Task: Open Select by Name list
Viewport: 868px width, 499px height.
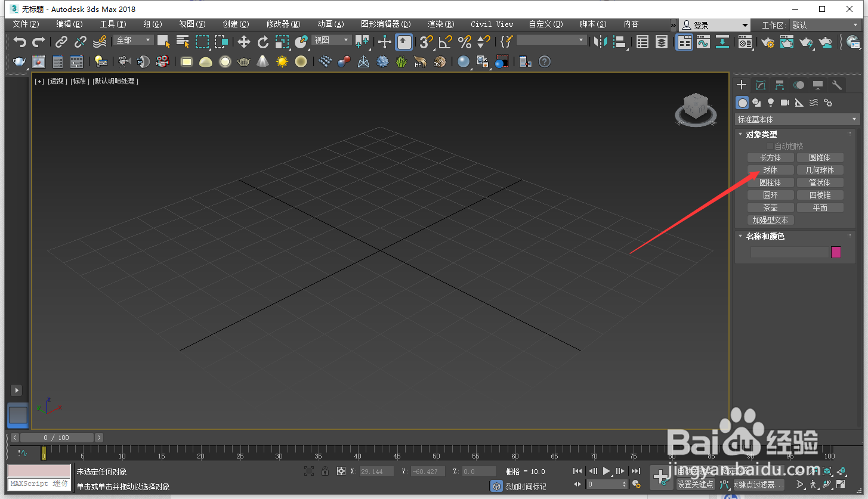Action: click(183, 42)
